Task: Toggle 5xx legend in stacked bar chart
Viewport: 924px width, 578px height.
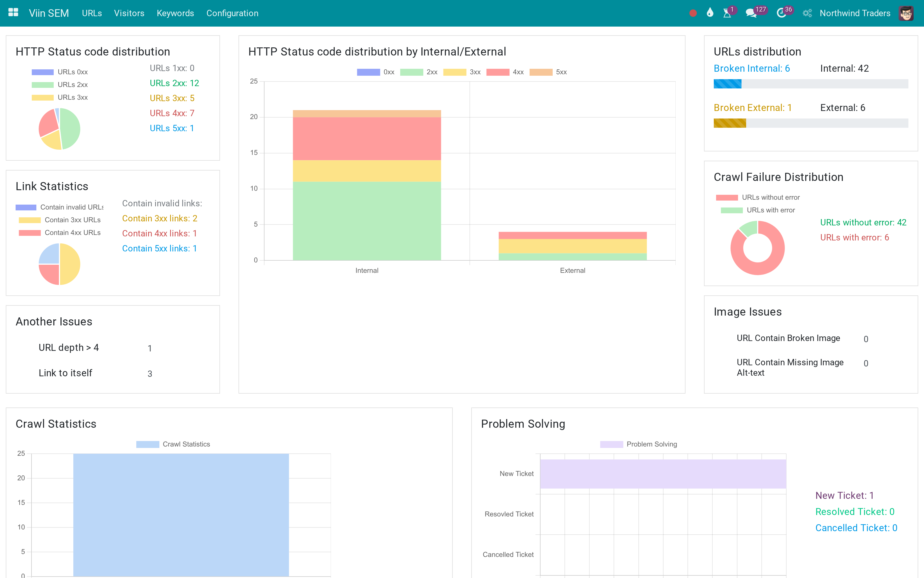Action: pos(548,72)
